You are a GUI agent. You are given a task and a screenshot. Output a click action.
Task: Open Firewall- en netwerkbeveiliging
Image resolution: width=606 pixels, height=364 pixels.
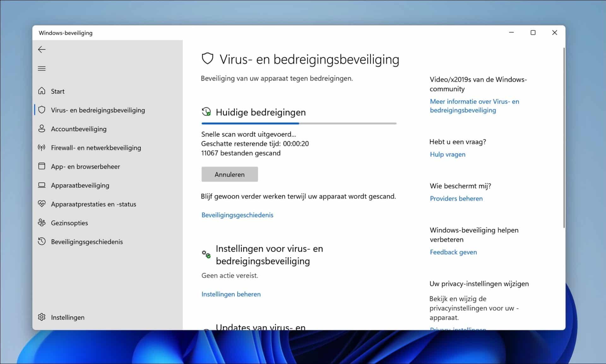tap(96, 147)
